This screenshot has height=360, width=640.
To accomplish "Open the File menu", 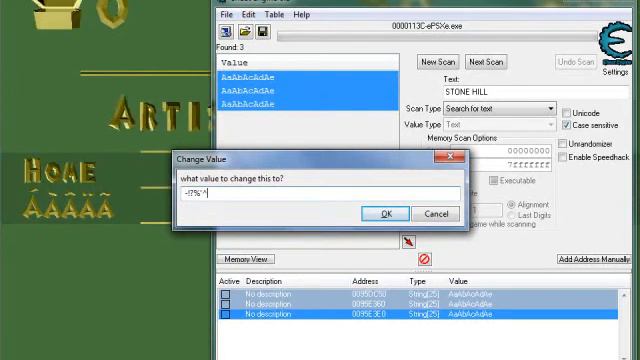I will (x=227, y=15).
